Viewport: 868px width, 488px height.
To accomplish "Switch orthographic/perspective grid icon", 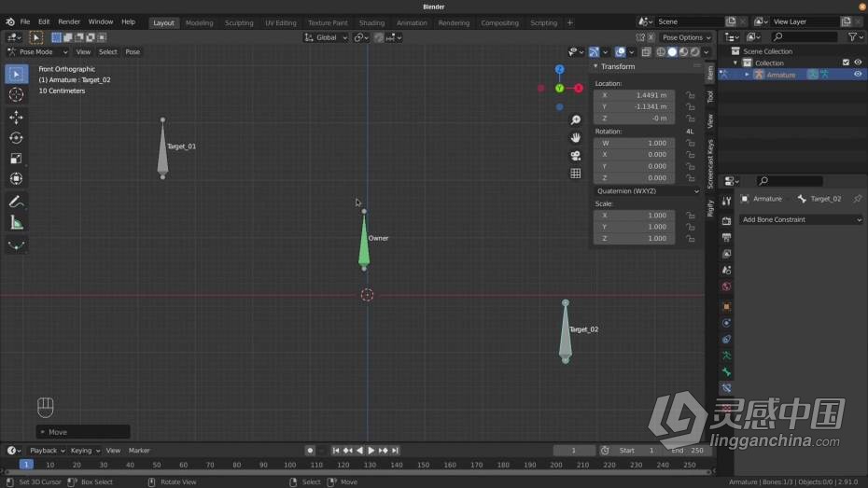I will (x=576, y=174).
